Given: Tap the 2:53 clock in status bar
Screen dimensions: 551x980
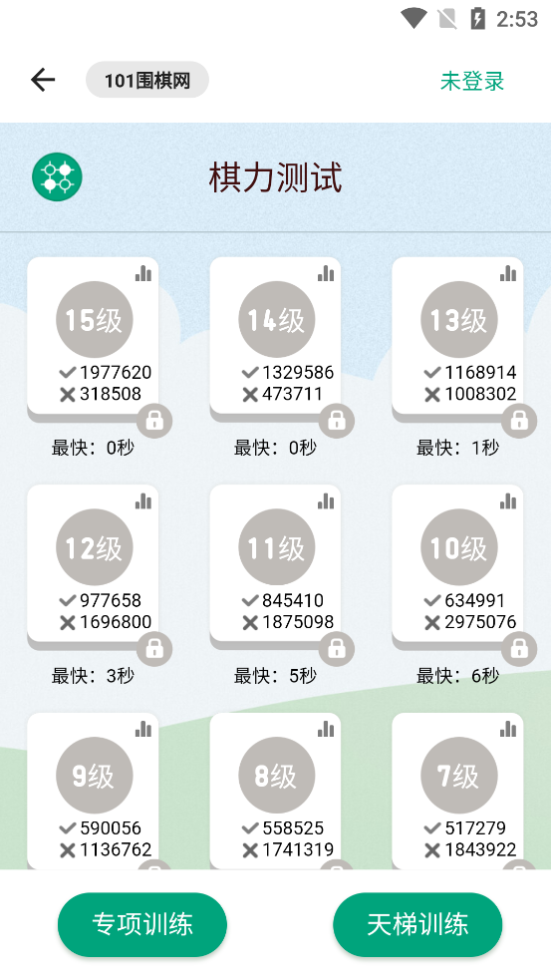Looking at the screenshot, I should (517, 19).
